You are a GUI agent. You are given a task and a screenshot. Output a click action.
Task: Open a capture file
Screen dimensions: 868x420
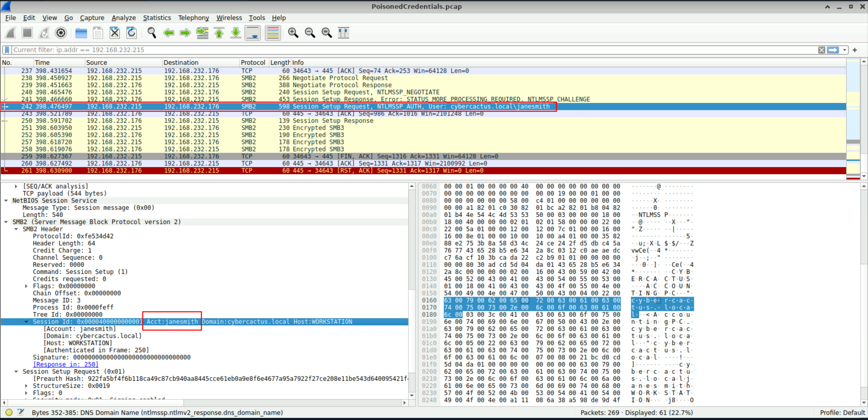pos(81,33)
